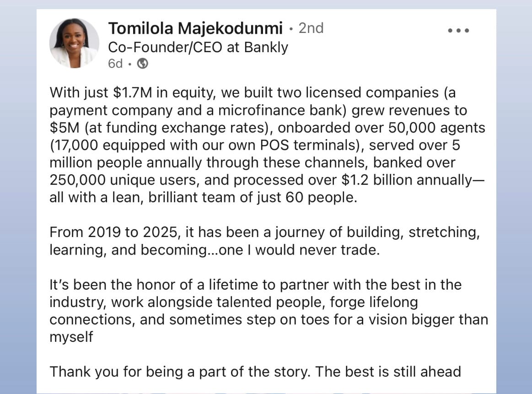The width and height of the screenshot is (532, 394).
Task: Open Tomilola Majekodunmi's profile photo
Action: pyautogui.click(x=74, y=43)
